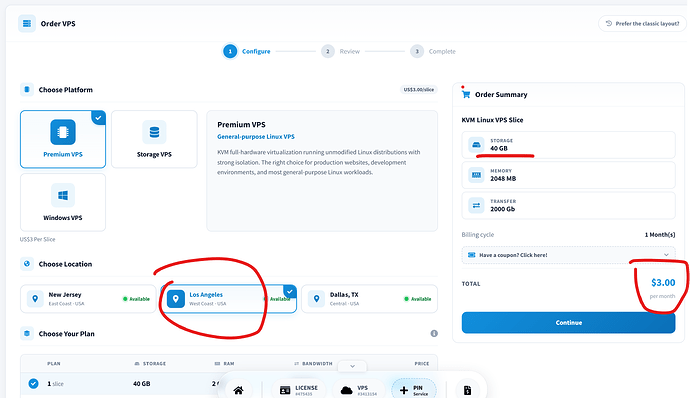Click 'KVM Linux VPS Slice' summary title
The width and height of the screenshot is (690, 398).
tap(492, 120)
